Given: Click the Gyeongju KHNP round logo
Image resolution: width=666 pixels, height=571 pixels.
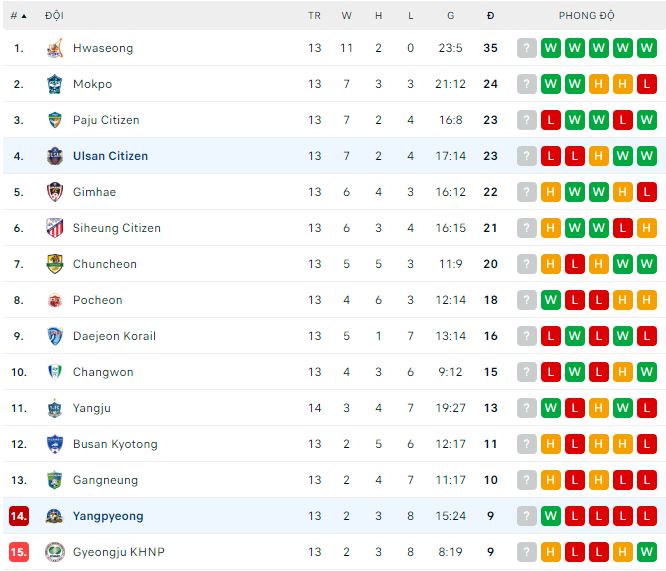Looking at the screenshot, I should pos(55,552).
